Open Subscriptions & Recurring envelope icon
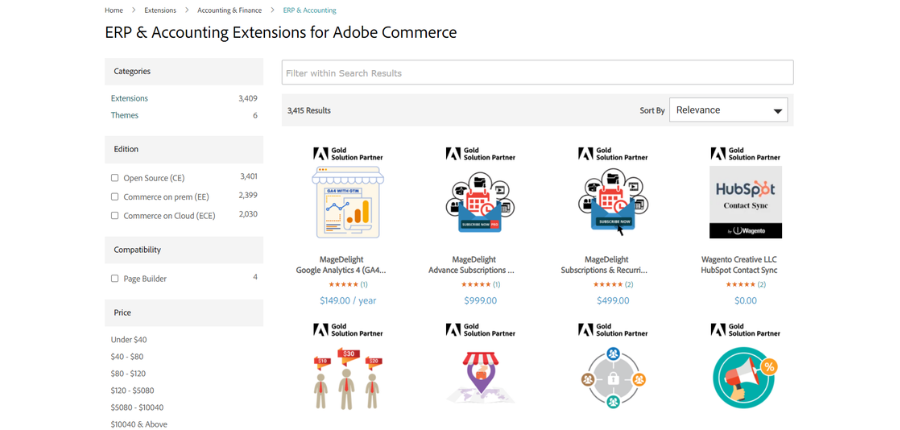The image size is (900, 430). pyautogui.click(x=612, y=202)
